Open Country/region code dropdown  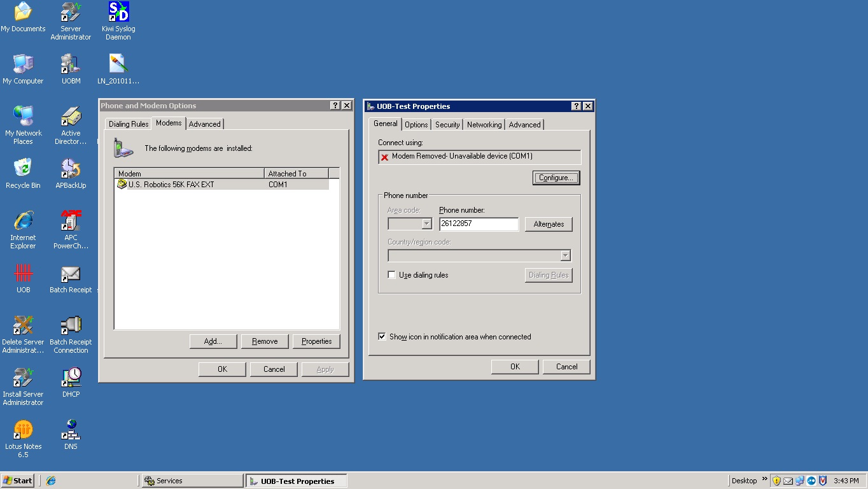565,255
